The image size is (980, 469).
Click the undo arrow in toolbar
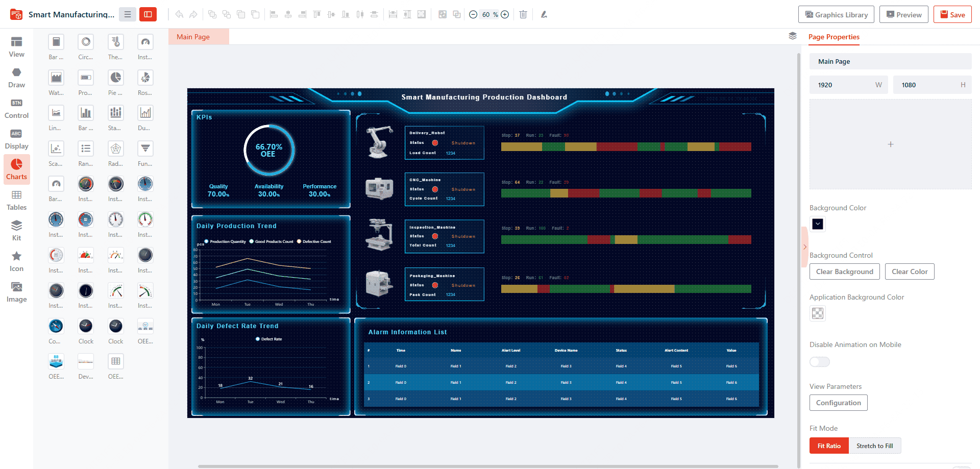(x=179, y=14)
